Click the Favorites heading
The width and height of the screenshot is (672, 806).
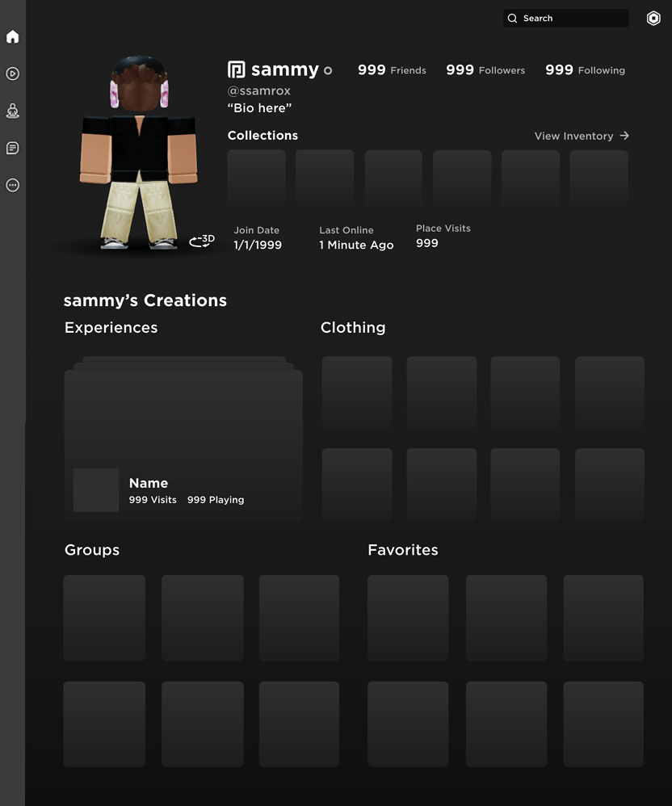(x=403, y=550)
